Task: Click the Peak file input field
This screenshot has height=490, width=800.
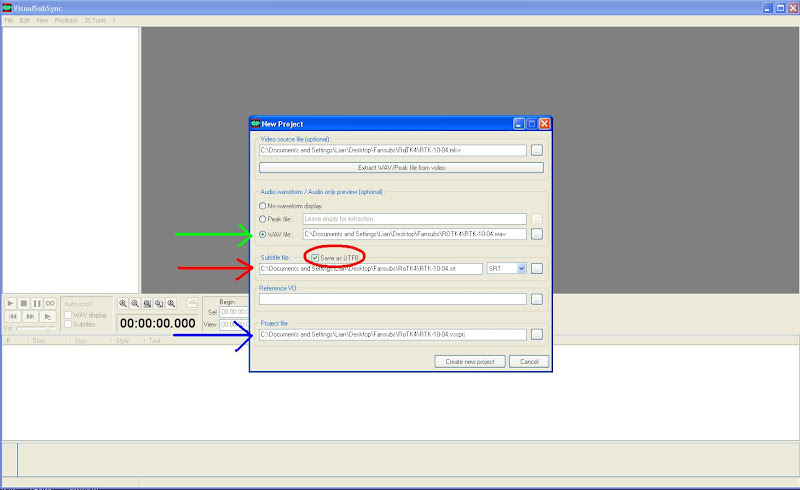Action: click(x=414, y=218)
